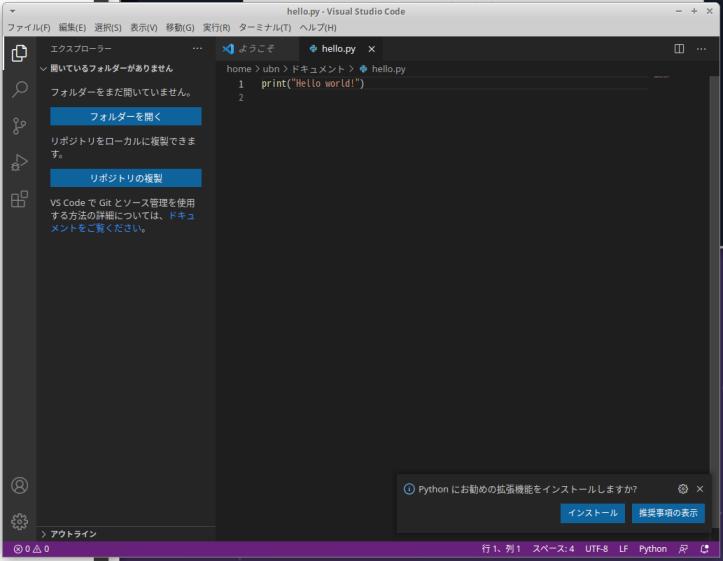
Task: Open editor more actions ellipsis
Action: pyautogui.click(x=701, y=49)
